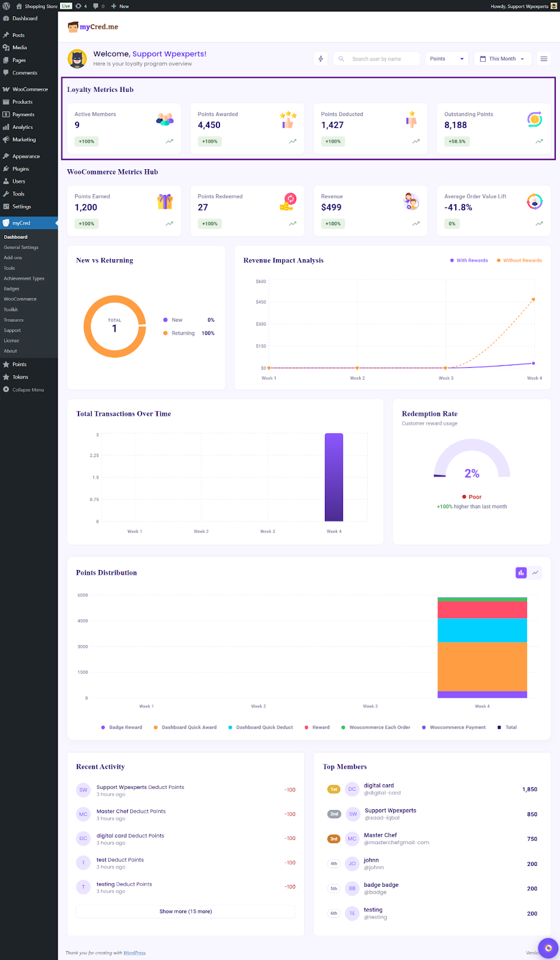The width and height of the screenshot is (560, 960).
Task: Click the WordPress logo in admin bar
Action: 7,6
